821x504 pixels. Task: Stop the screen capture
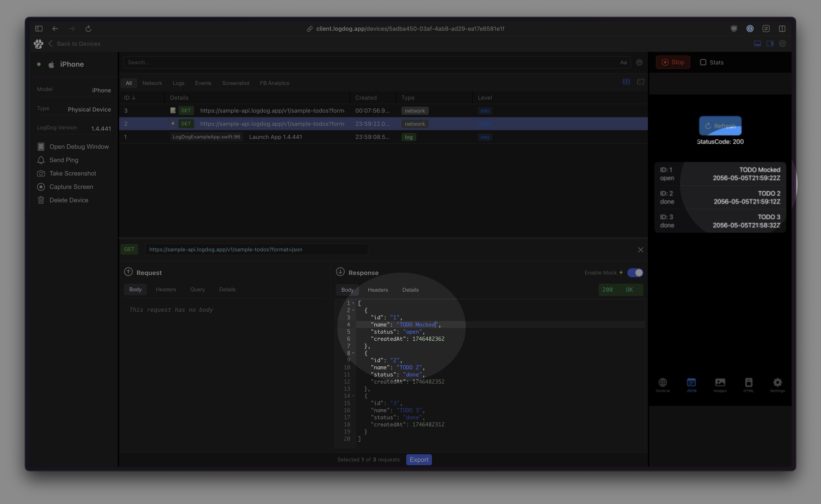(673, 62)
